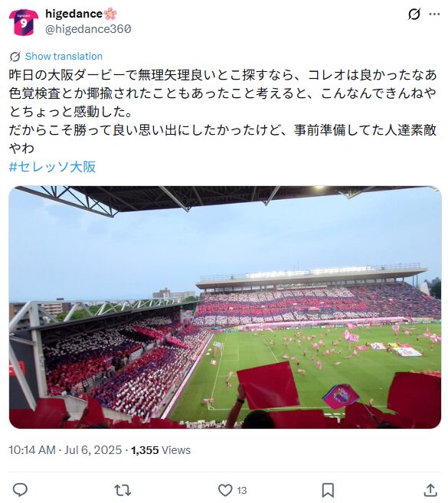The width and height of the screenshot is (448, 503).
Task: Repost this tweet via retweet icon
Action: 123,490
